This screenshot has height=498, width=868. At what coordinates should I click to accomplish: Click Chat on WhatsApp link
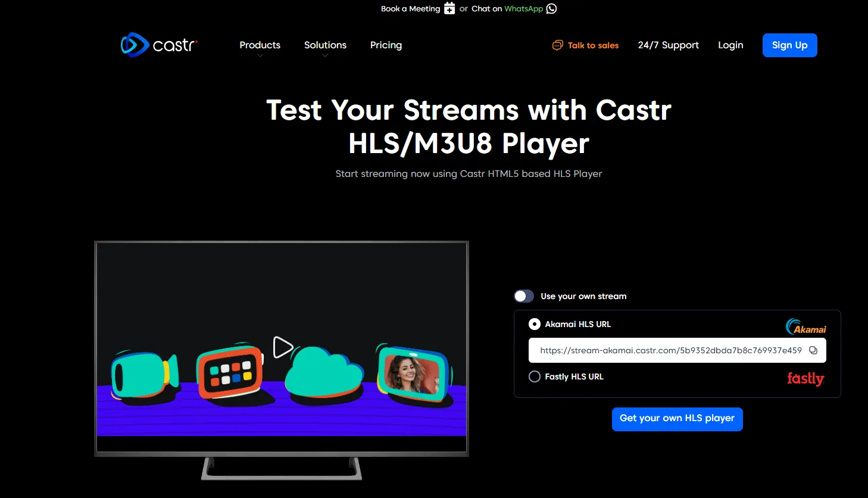coord(507,8)
